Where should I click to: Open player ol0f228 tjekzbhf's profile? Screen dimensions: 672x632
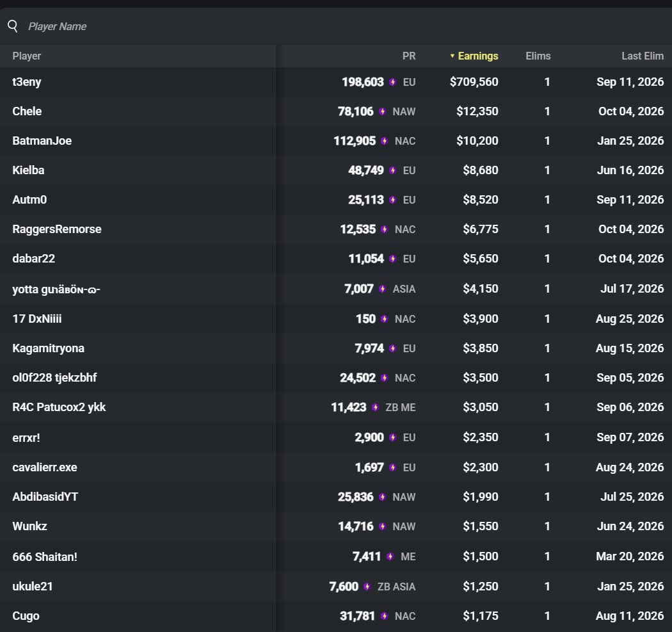click(54, 378)
